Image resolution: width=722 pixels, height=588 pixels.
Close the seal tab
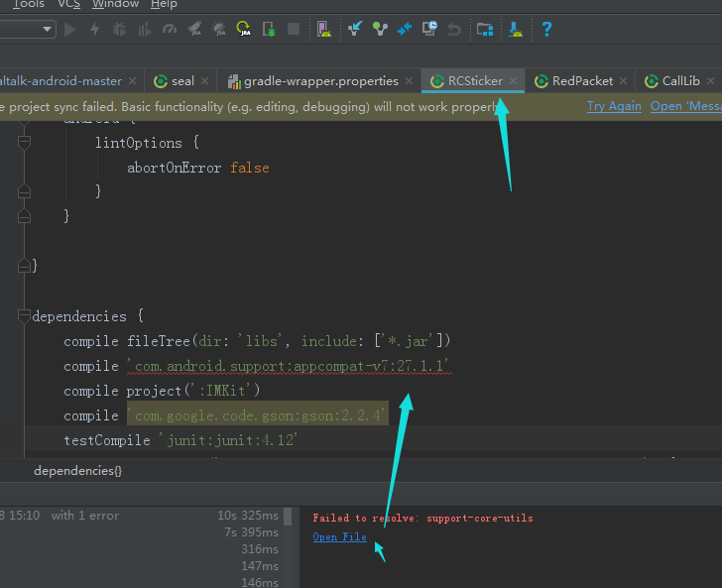(205, 81)
